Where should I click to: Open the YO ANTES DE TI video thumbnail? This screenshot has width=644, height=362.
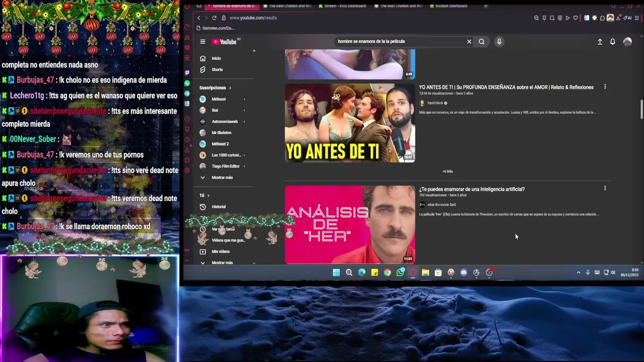pyautogui.click(x=350, y=123)
